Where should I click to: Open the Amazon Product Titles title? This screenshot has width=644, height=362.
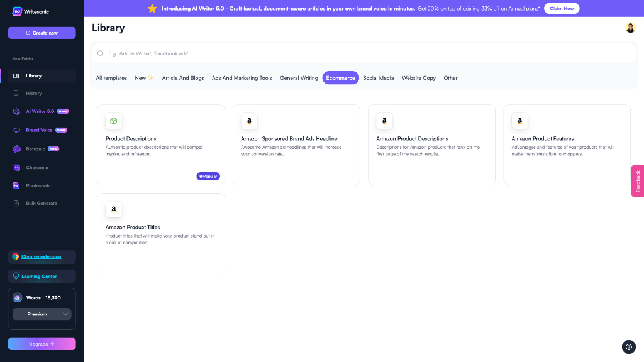point(133,227)
